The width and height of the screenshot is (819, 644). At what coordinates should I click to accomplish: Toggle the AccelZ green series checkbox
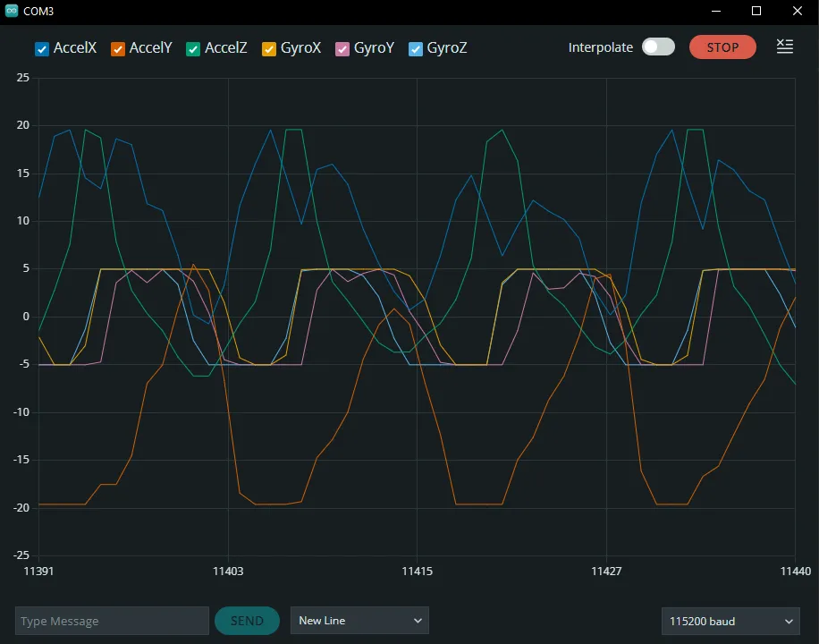pyautogui.click(x=193, y=49)
